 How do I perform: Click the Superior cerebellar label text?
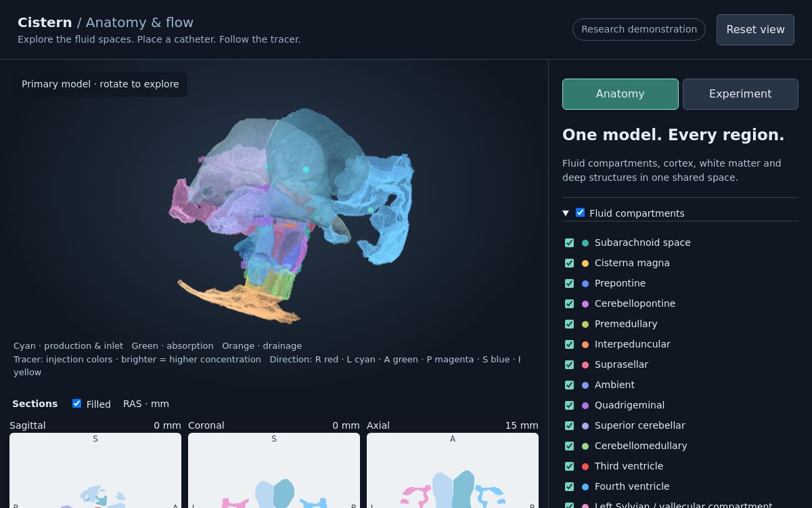(x=640, y=425)
